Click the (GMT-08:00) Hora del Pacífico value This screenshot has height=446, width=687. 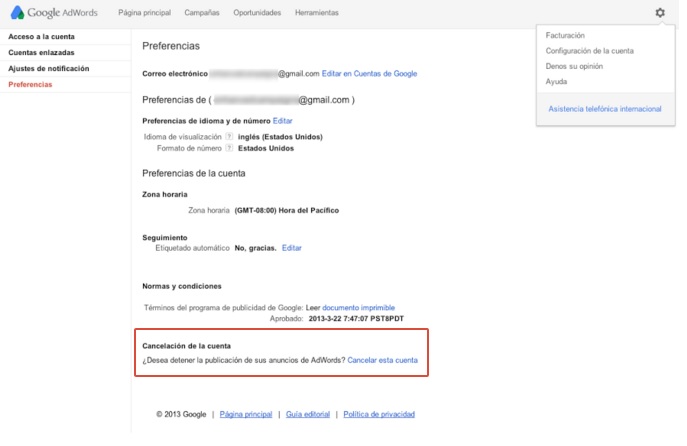coord(287,210)
